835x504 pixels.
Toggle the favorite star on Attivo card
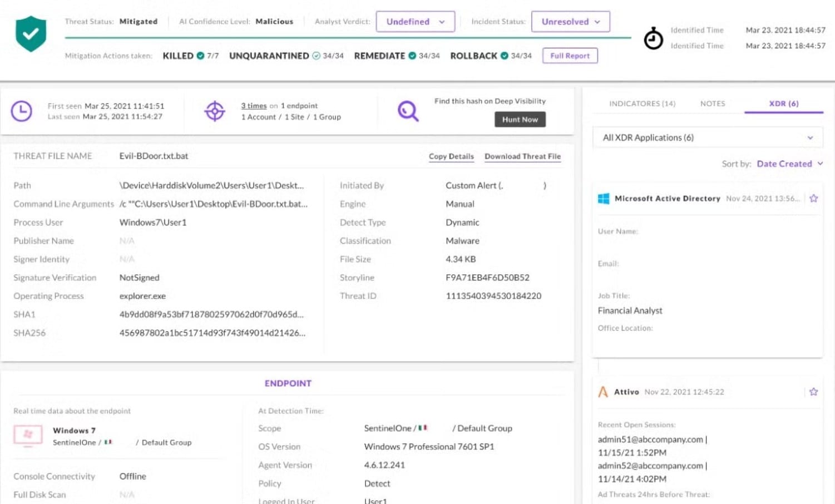[x=813, y=392]
